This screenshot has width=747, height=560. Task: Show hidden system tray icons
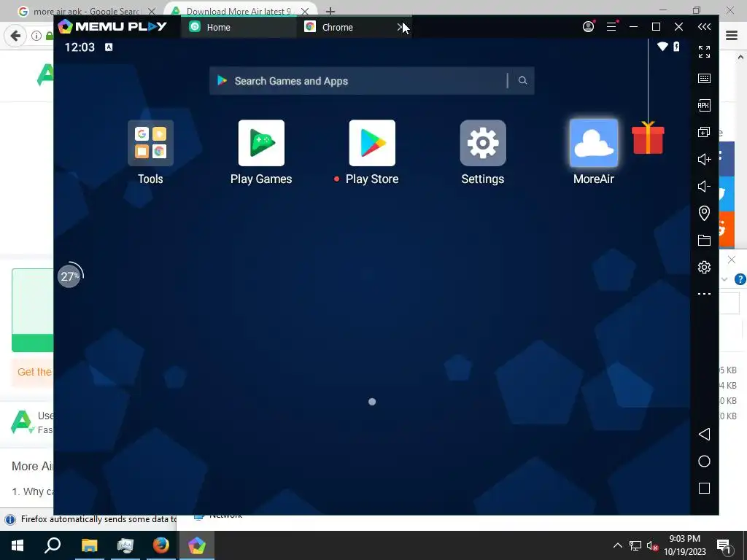click(x=617, y=545)
